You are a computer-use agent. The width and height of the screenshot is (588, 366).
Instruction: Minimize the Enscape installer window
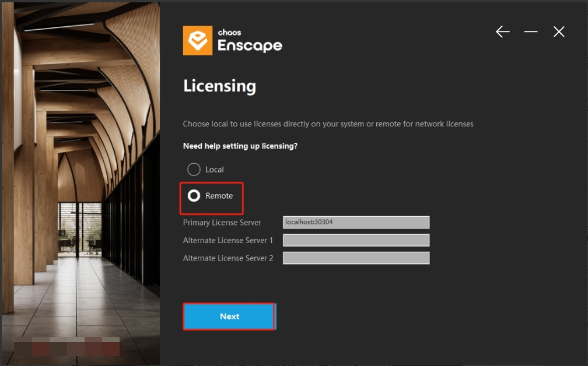(x=531, y=32)
